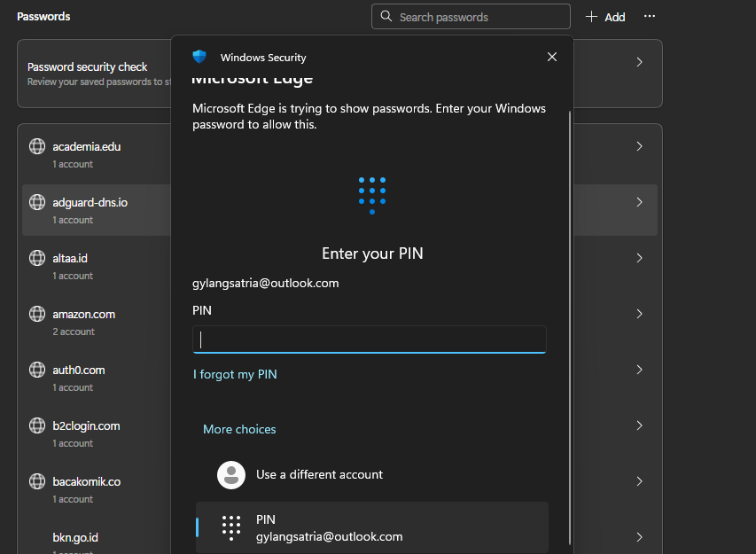Close the Windows Security dialog
The image size is (756, 554).
point(552,57)
